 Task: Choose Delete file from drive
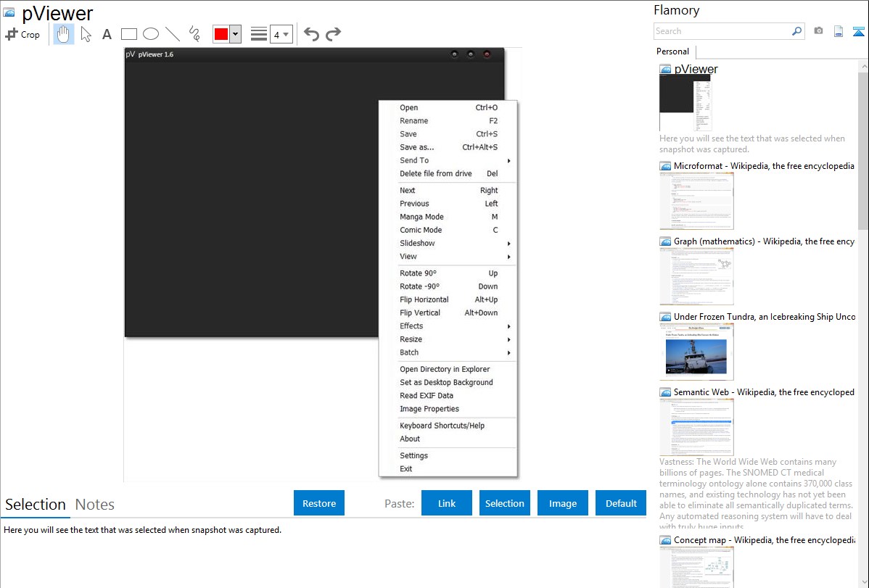(448, 173)
